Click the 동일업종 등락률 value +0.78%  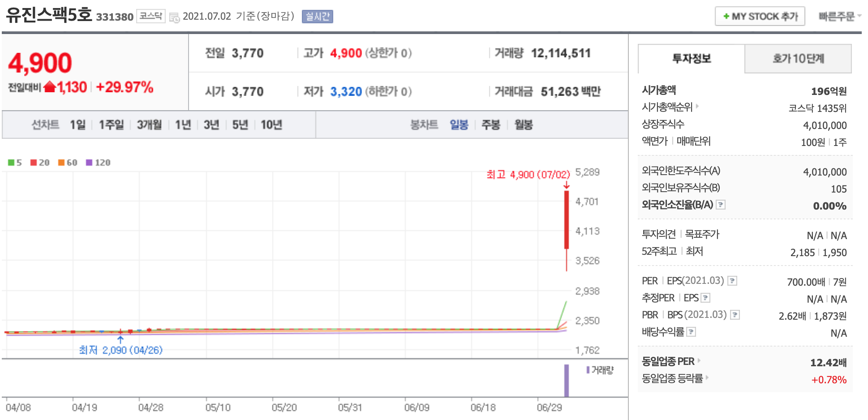[829, 380]
